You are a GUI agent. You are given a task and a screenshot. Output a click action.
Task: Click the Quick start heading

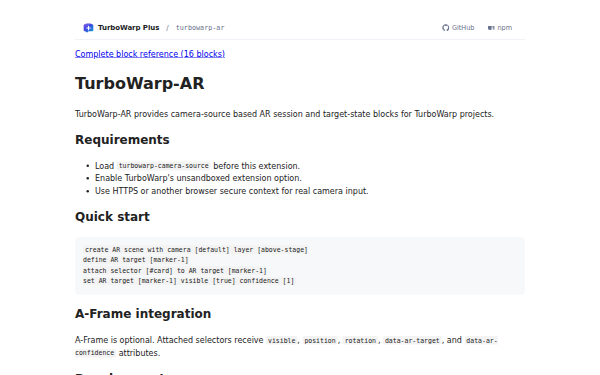(x=112, y=217)
